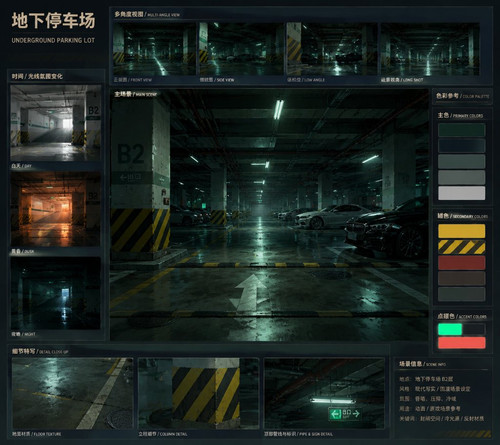The height and width of the screenshot is (445, 500).
Task: Click the DUSK caption text
Action: pos(23,251)
